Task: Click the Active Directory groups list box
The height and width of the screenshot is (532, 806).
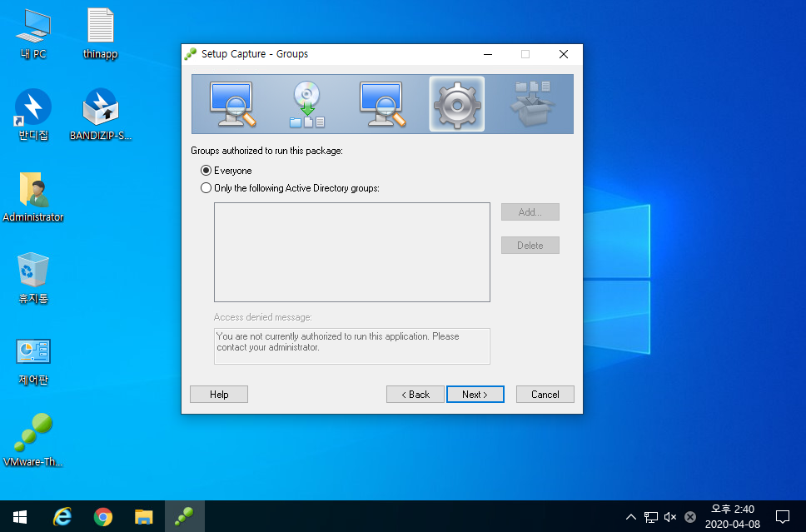Action: tap(352, 252)
